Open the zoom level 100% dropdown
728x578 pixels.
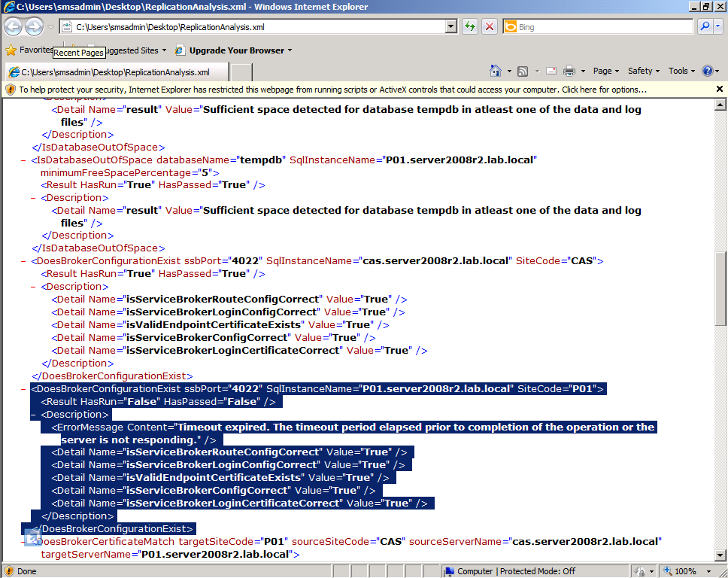tap(709, 571)
